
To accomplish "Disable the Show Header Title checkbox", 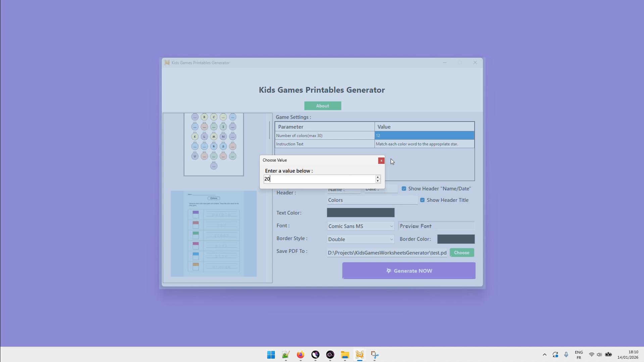I will pos(422,200).
